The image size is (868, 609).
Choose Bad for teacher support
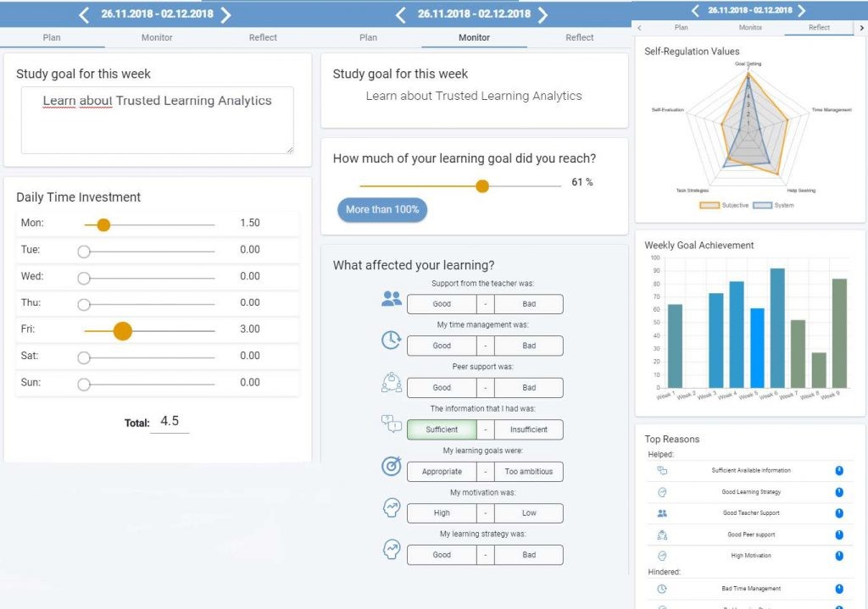529,304
